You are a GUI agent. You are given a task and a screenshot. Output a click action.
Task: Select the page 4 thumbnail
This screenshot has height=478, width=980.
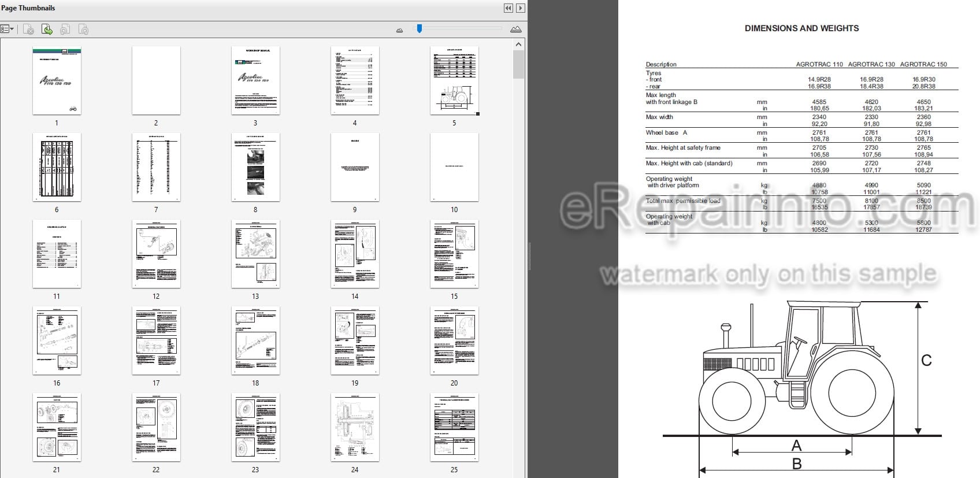pos(355,80)
